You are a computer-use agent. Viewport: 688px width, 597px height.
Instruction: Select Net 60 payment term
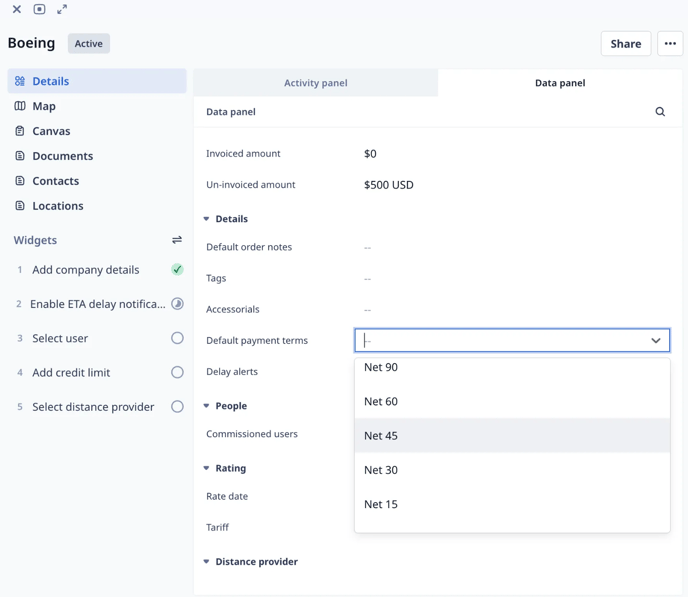512,401
